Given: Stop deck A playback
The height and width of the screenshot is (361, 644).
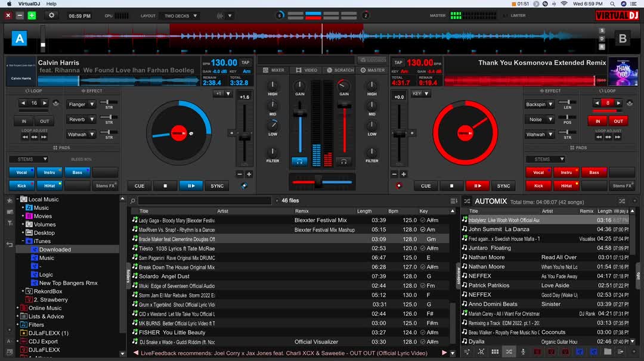Looking at the screenshot, I should [x=165, y=186].
